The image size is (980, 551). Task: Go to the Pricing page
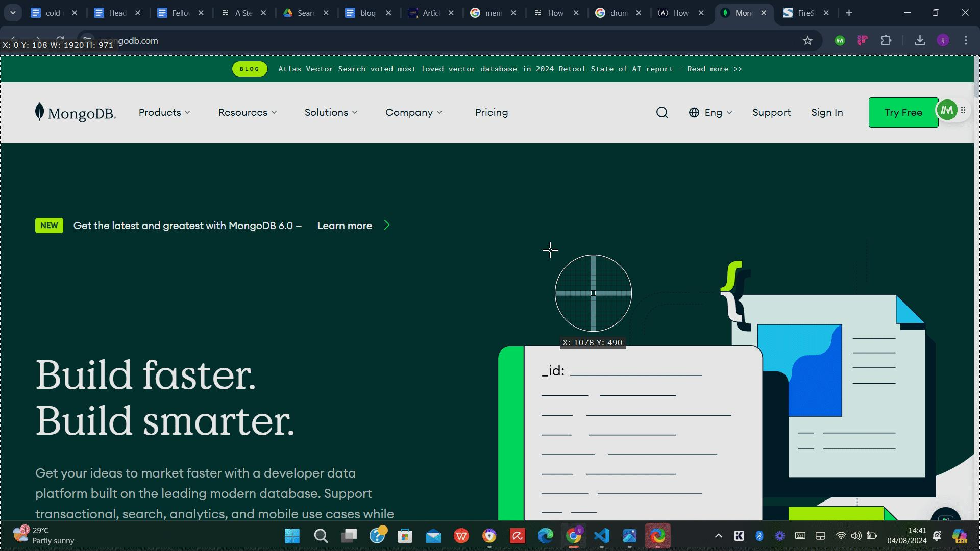coord(491,113)
